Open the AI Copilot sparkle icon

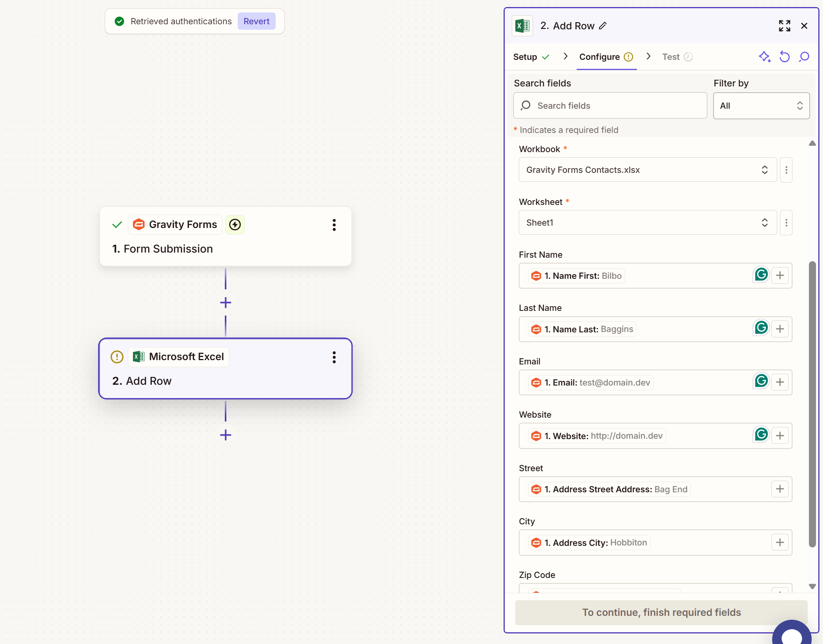765,57
